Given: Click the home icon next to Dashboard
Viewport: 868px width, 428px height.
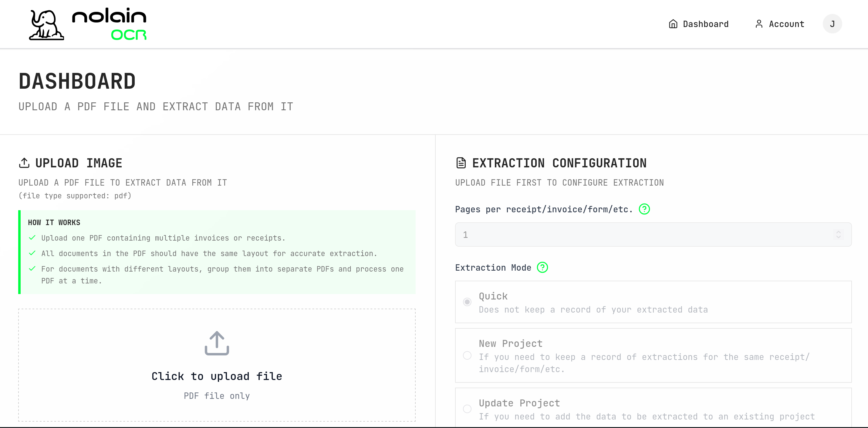Looking at the screenshot, I should tap(673, 24).
